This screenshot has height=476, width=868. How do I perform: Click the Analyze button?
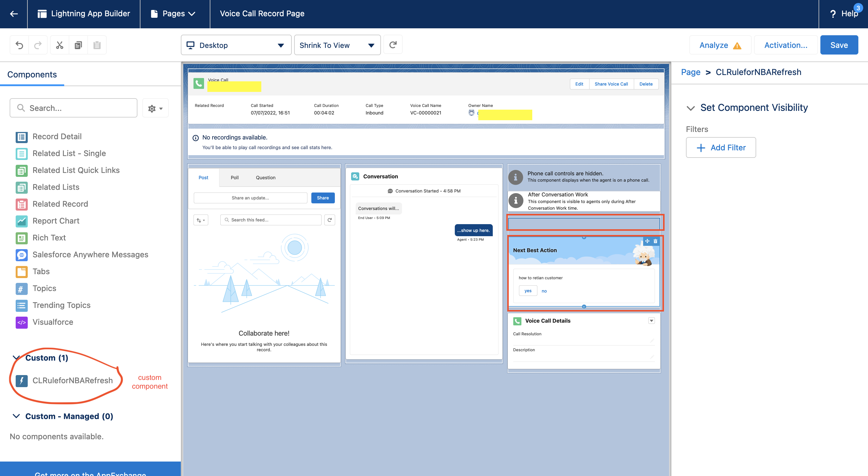720,45
